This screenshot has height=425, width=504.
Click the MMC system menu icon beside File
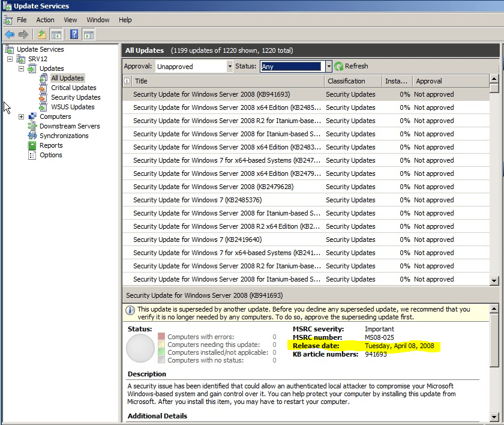pos(8,20)
